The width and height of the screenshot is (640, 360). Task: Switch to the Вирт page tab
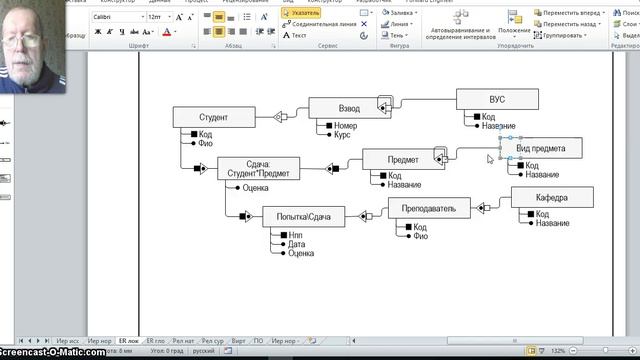pos(238,341)
